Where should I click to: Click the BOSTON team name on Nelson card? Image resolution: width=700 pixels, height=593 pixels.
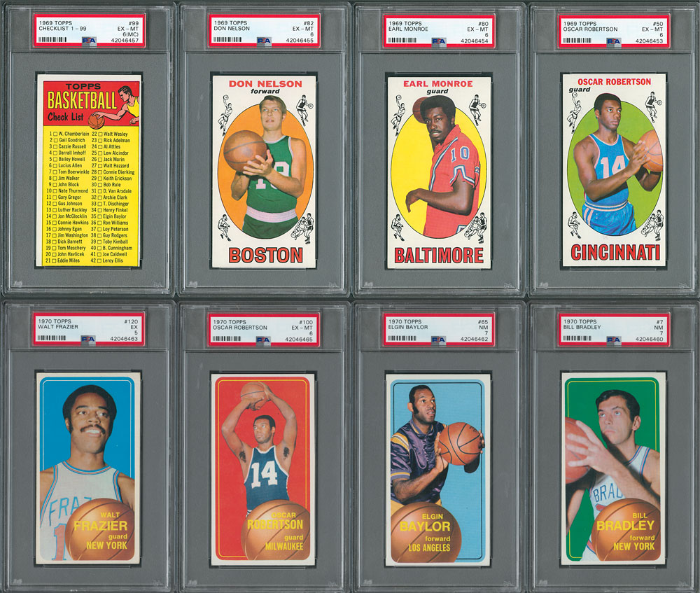[264, 256]
